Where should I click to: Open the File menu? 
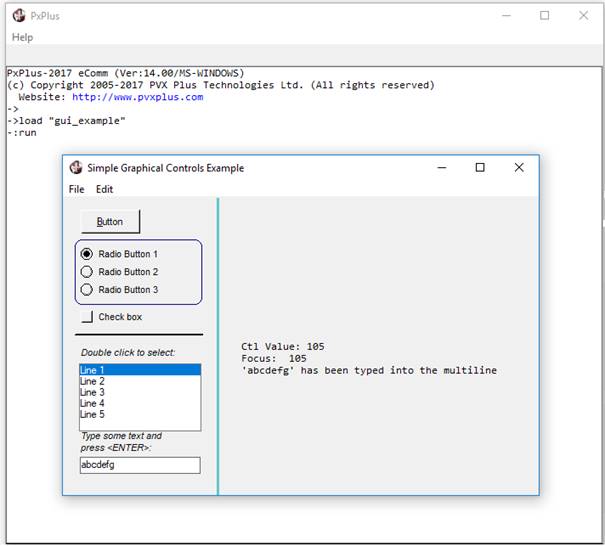pyautogui.click(x=77, y=189)
